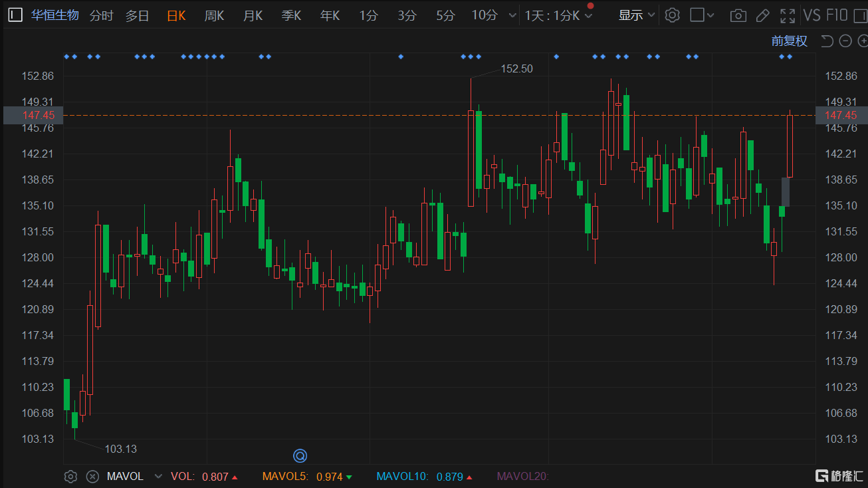Switch to 多日 multi-day view
The width and height of the screenshot is (868, 488).
click(138, 15)
